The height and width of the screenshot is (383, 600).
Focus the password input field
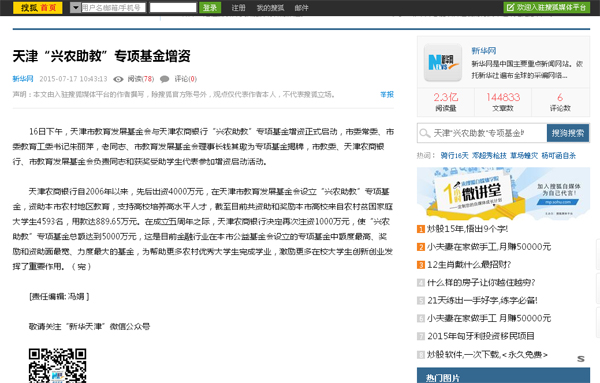pyautogui.click(x=173, y=8)
